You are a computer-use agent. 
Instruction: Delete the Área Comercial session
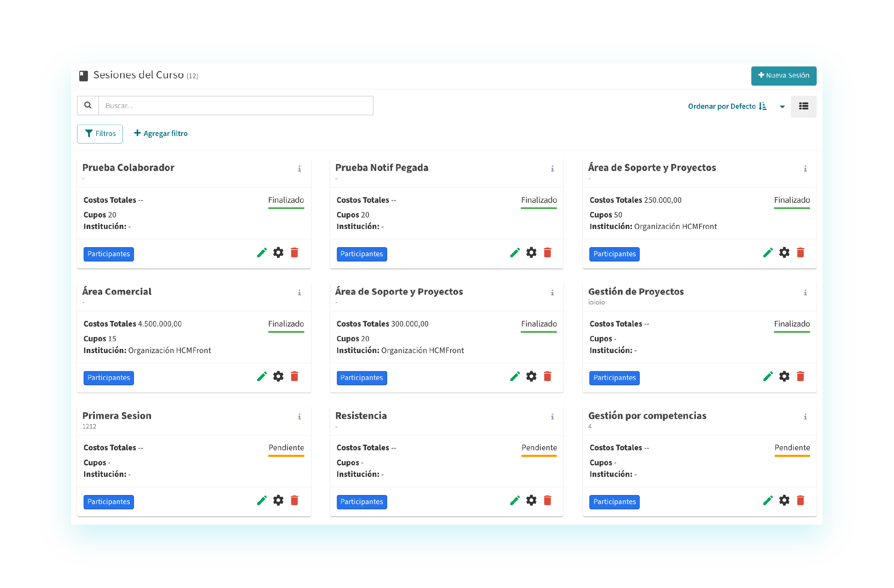295,377
